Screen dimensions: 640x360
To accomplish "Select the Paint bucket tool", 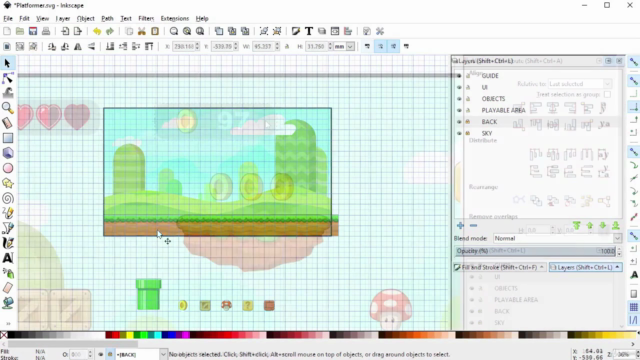I will (7, 303).
